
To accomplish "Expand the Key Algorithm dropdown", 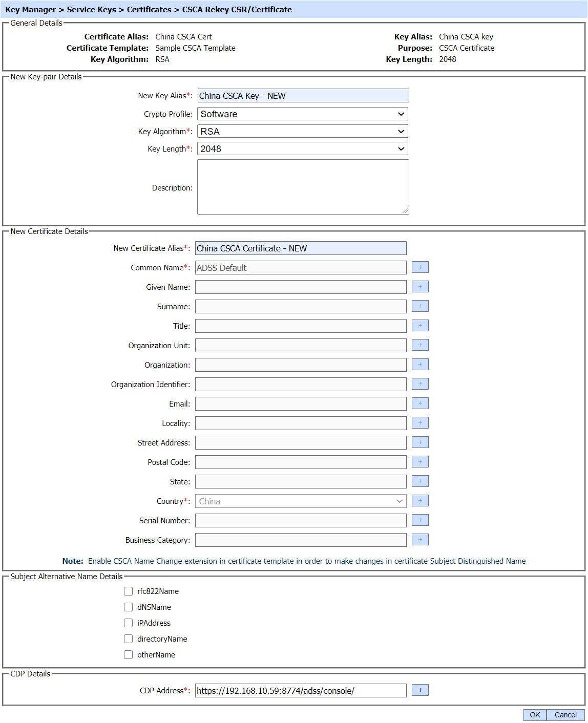I will click(x=302, y=132).
